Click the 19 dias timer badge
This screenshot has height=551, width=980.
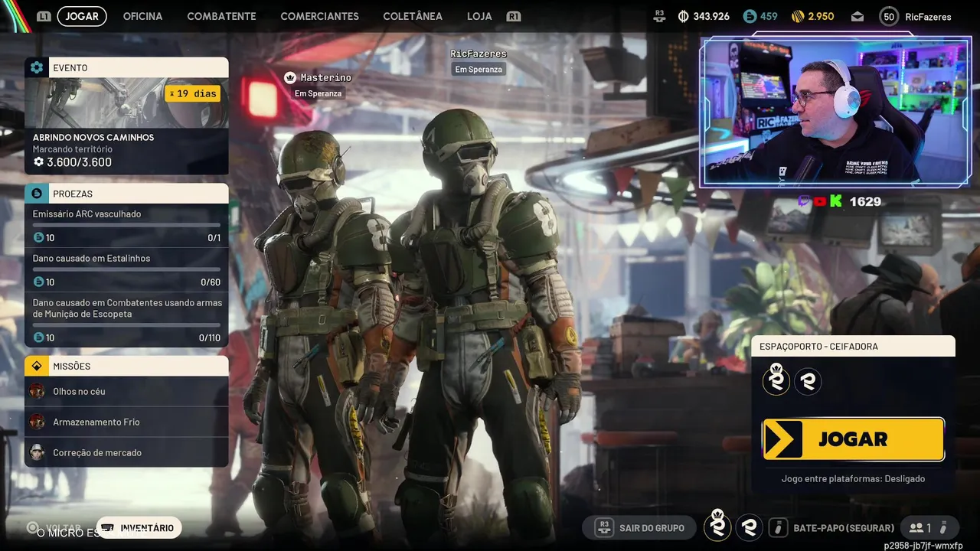[x=193, y=93]
